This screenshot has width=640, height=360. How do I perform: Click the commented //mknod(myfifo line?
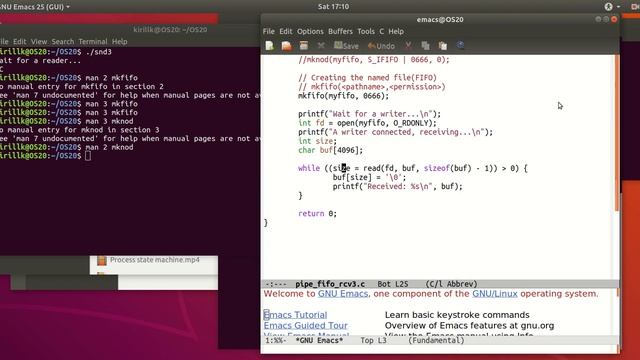[373, 60]
